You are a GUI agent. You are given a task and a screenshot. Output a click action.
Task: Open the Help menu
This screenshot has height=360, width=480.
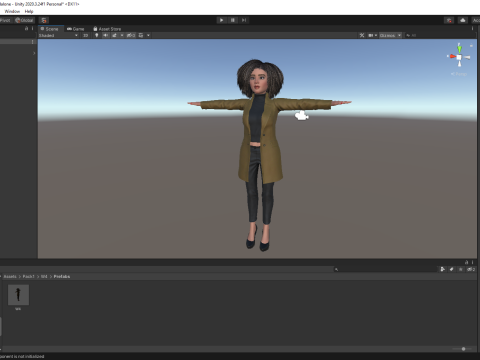point(29,11)
